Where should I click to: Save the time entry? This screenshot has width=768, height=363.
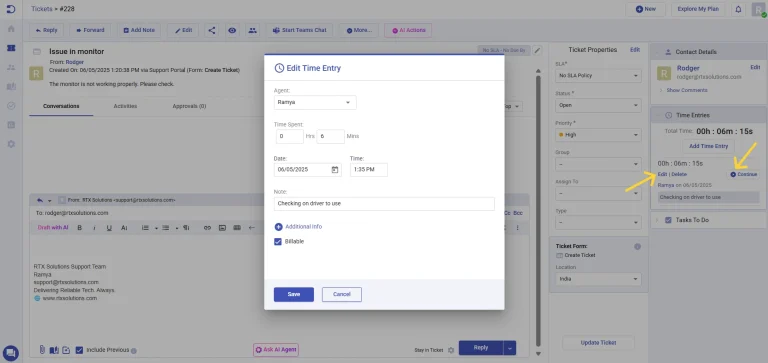(294, 294)
